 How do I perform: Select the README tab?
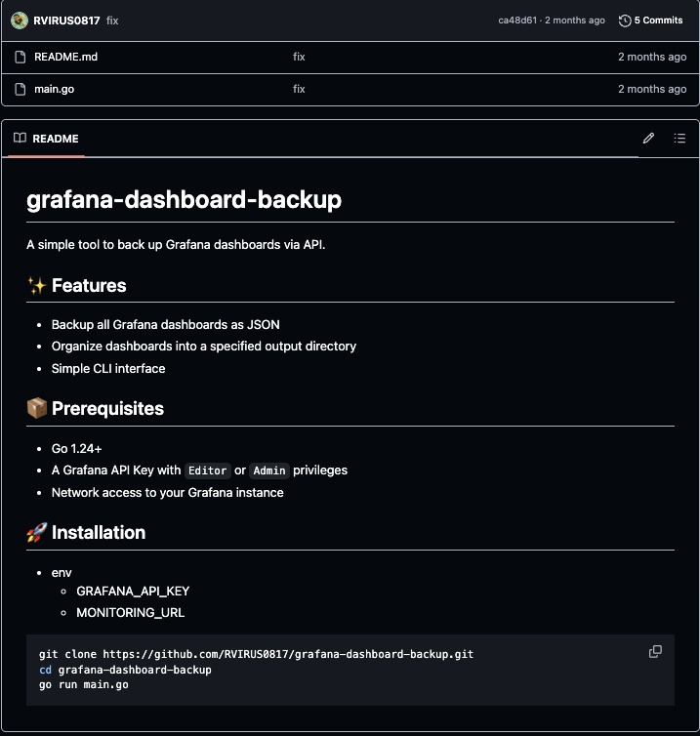coord(46,139)
